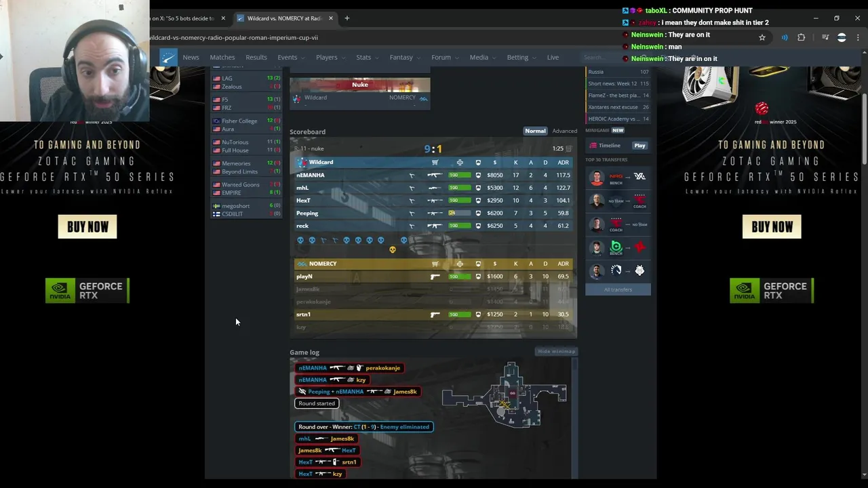
Task: Click the yellow skull round icon
Action: (x=392, y=250)
